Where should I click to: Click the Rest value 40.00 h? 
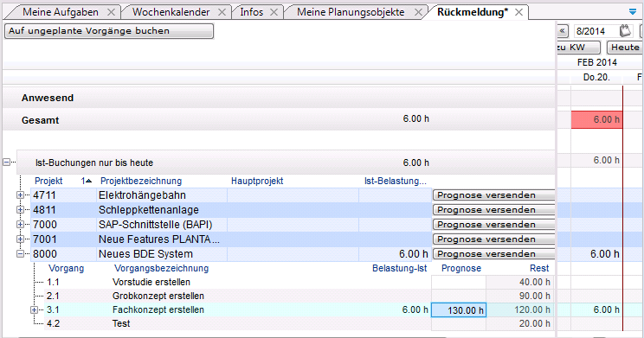click(534, 282)
